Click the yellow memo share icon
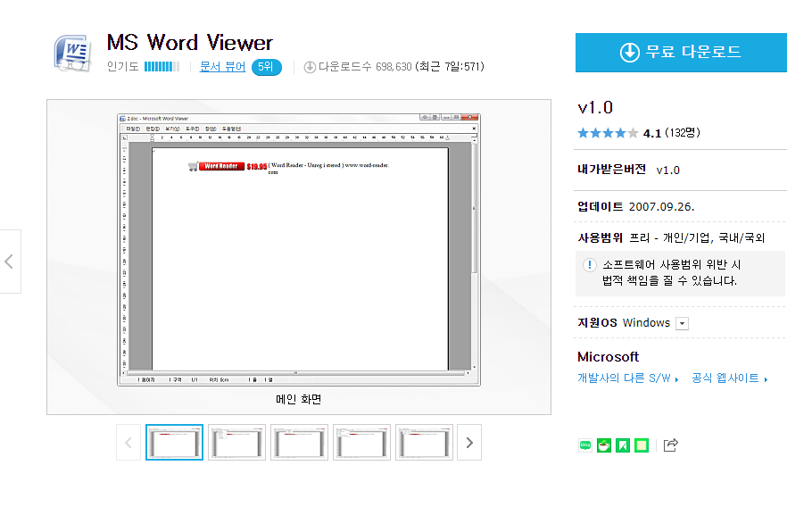The height and width of the screenshot is (507, 812). 641,445
